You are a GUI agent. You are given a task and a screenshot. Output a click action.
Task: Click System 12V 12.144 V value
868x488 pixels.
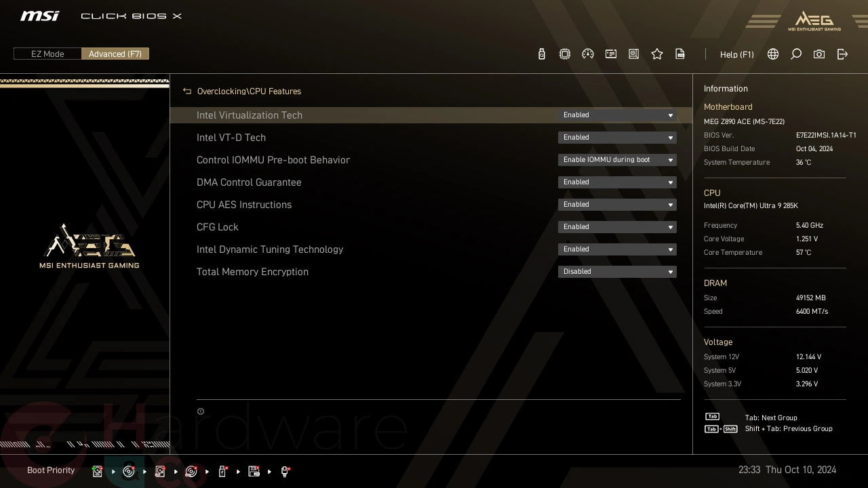pos(808,357)
